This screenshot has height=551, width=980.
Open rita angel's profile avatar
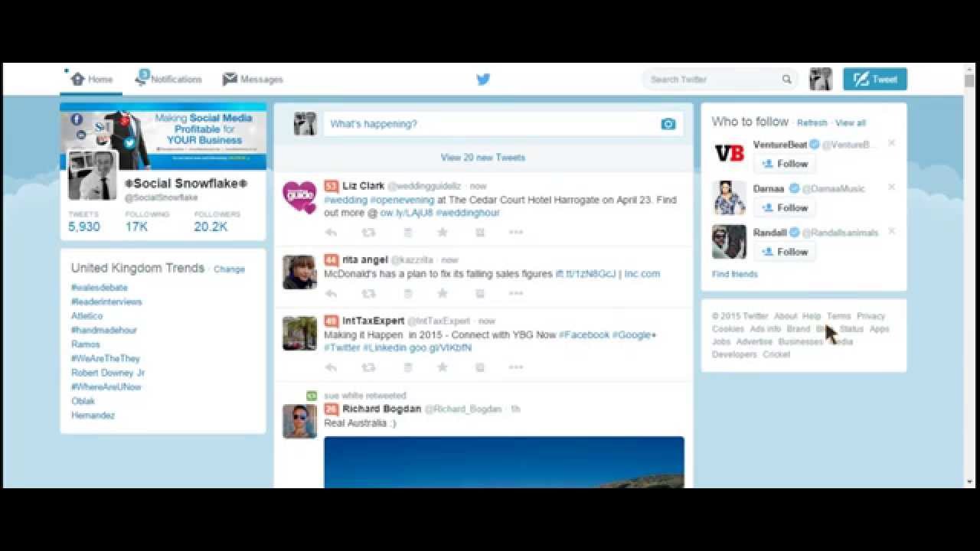pyautogui.click(x=299, y=272)
